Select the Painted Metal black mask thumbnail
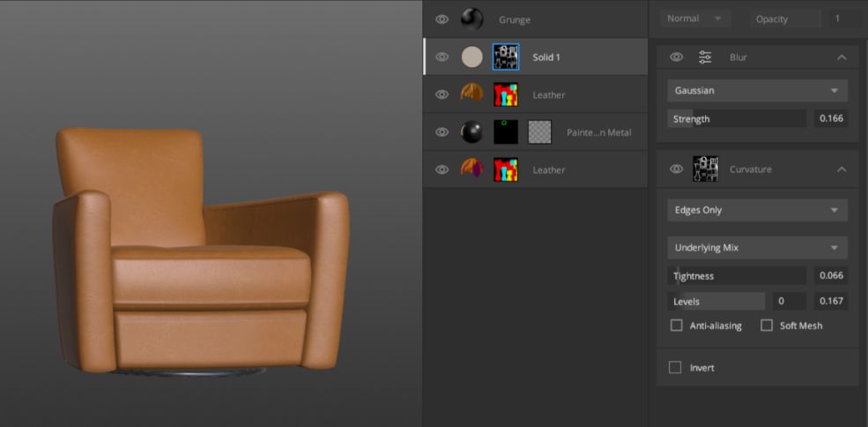The width and height of the screenshot is (868, 427). [506, 132]
